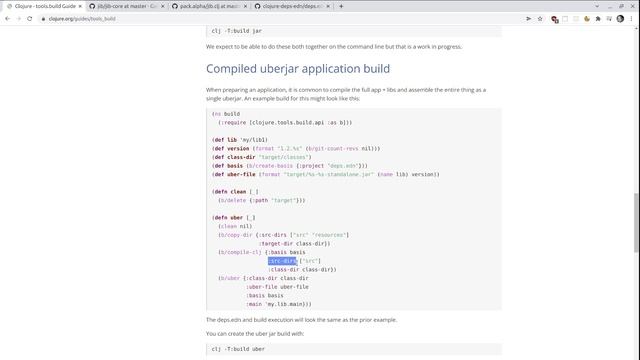
Task: Click the yellow extension icon in toolbar
Action: pos(587,19)
